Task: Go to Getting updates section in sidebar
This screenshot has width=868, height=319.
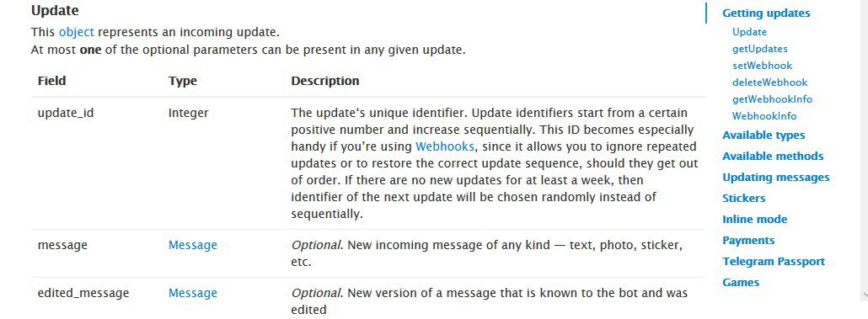Action: [x=765, y=13]
